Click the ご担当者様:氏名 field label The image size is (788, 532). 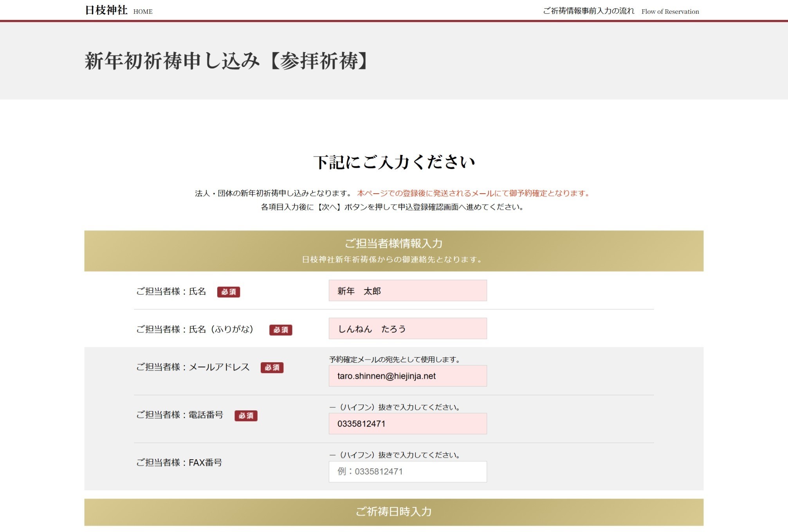click(171, 291)
